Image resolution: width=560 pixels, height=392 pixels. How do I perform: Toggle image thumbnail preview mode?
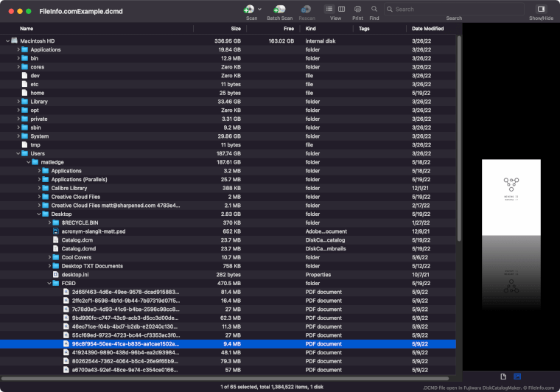click(x=517, y=377)
